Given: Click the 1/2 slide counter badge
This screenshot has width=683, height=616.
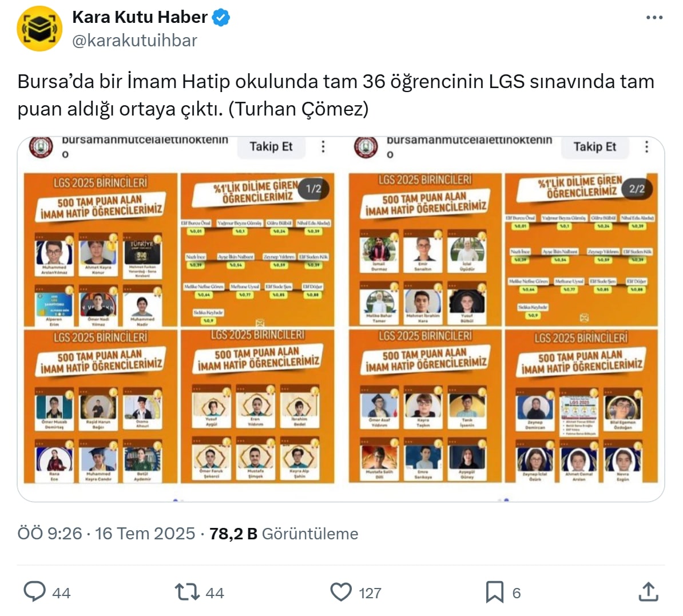Looking at the screenshot, I should point(313,189).
